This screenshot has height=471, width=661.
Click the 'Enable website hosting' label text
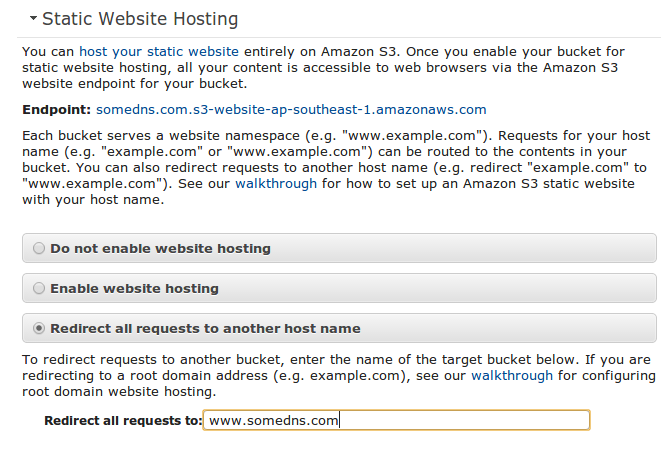[134, 288]
